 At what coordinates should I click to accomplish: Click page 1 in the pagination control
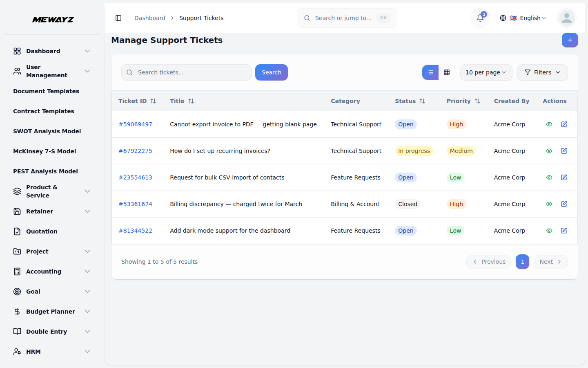[522, 262]
